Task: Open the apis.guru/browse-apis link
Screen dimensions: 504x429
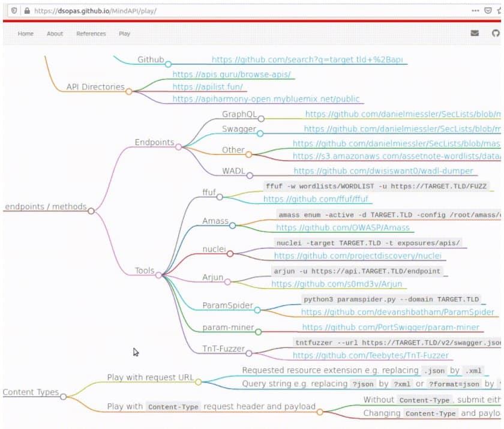Action: [232, 74]
